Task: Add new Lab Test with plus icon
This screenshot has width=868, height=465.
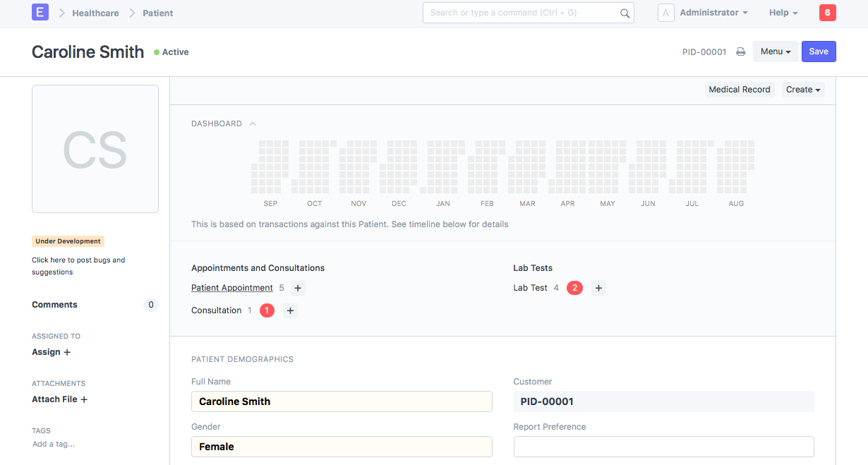Action: click(x=598, y=288)
